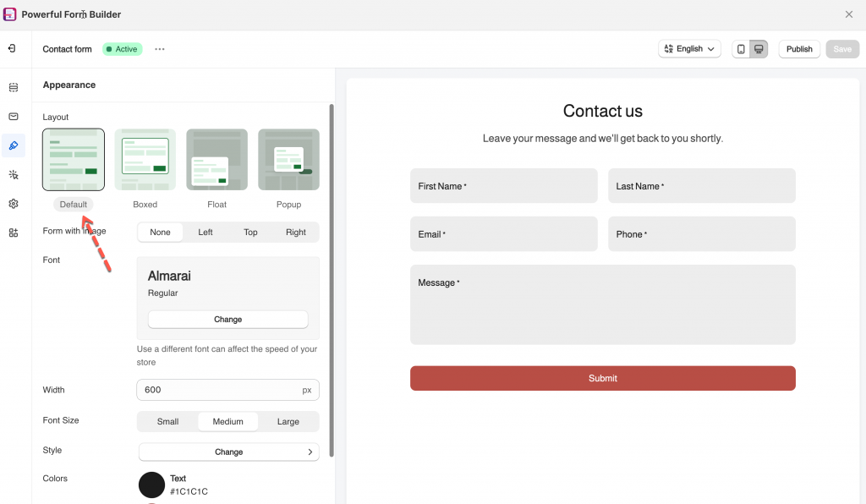Click the Width input field

coord(218,390)
